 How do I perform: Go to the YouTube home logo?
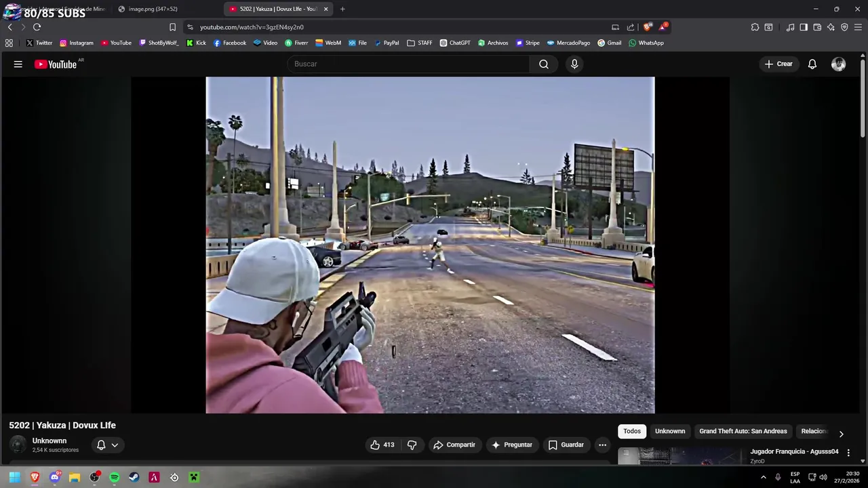(x=56, y=64)
